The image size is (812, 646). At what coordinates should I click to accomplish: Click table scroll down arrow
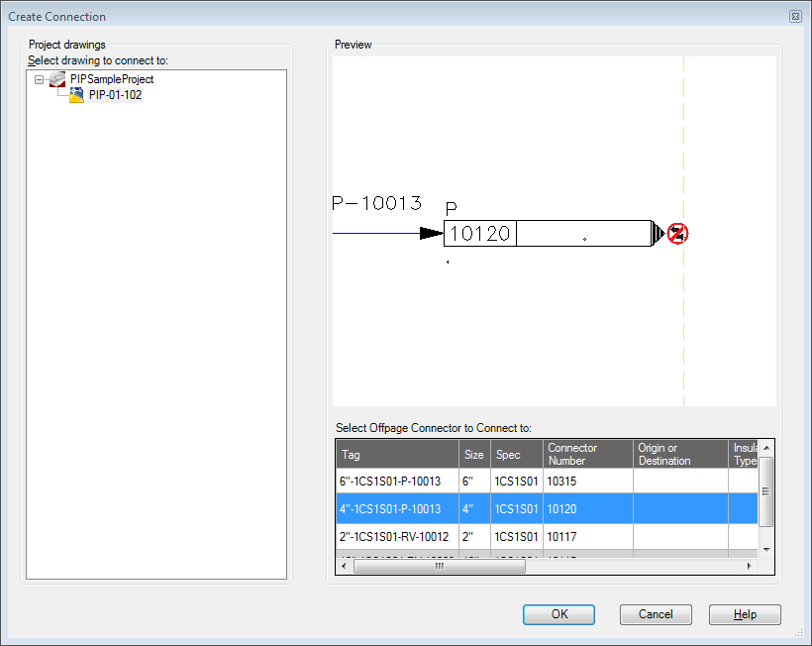click(x=766, y=550)
